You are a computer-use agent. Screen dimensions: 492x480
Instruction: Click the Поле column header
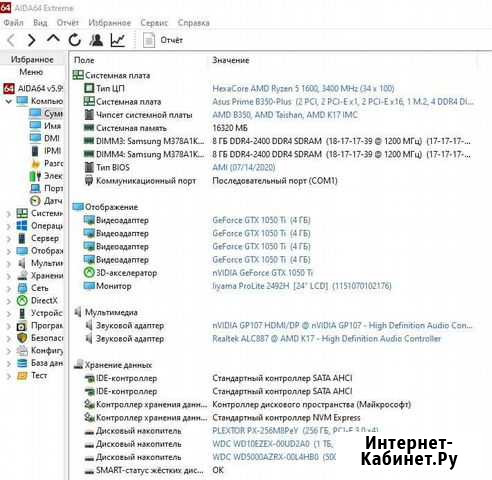(x=84, y=60)
